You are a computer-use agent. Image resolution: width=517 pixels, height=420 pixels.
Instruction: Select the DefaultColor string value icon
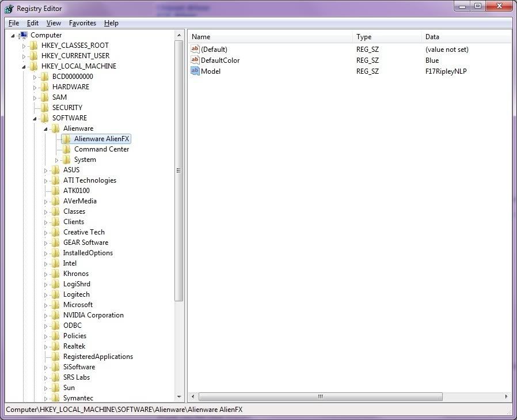195,60
